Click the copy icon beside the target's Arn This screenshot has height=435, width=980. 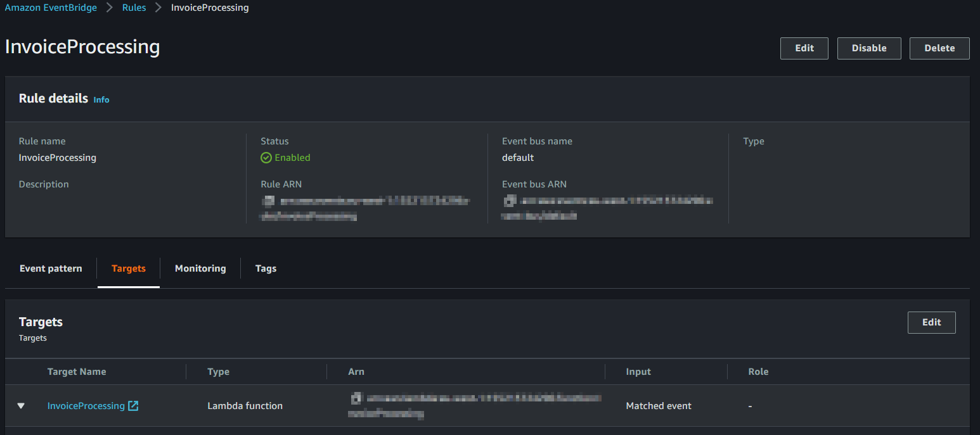click(356, 398)
